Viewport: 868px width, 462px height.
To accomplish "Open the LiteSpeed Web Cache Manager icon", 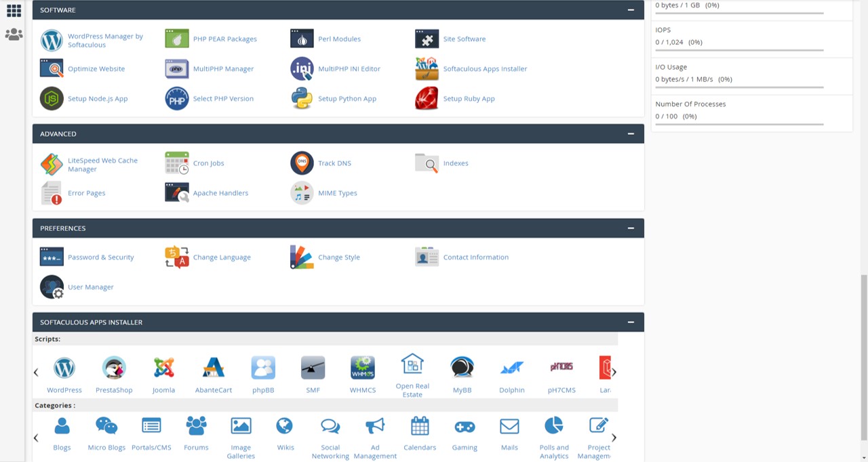I will [x=52, y=164].
